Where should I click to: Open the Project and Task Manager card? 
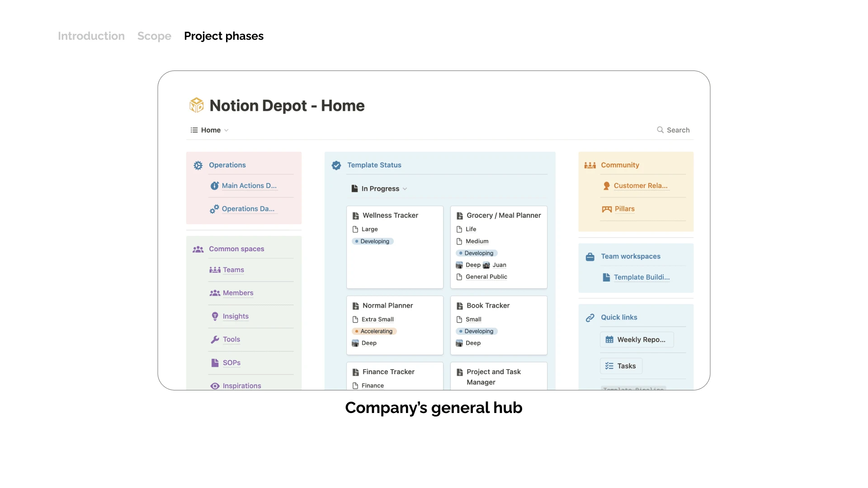[x=499, y=376]
